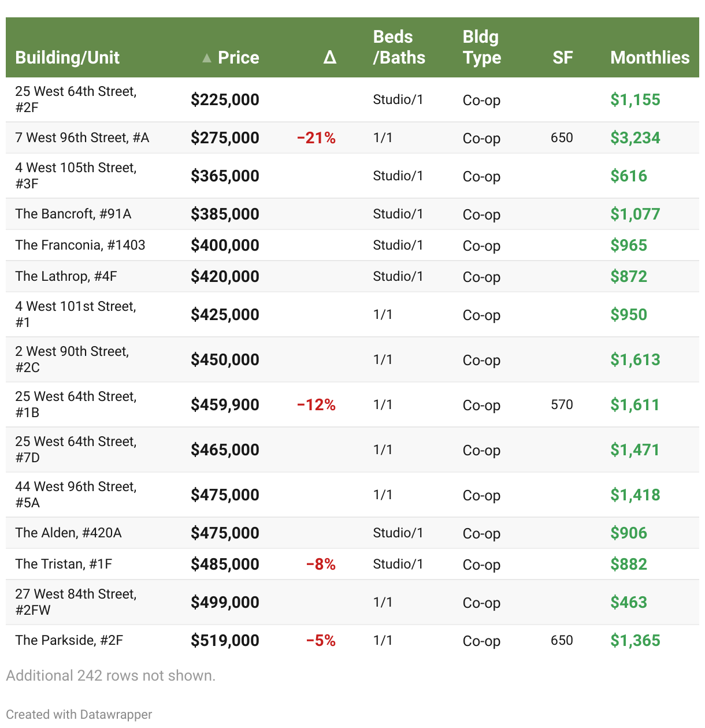Screen dimensions: 705x728
Task: Click The Franconia #1403 entry
Action: point(80,245)
